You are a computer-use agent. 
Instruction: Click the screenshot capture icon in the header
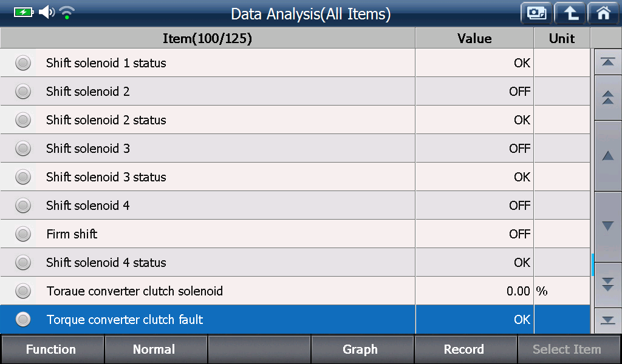tap(536, 13)
